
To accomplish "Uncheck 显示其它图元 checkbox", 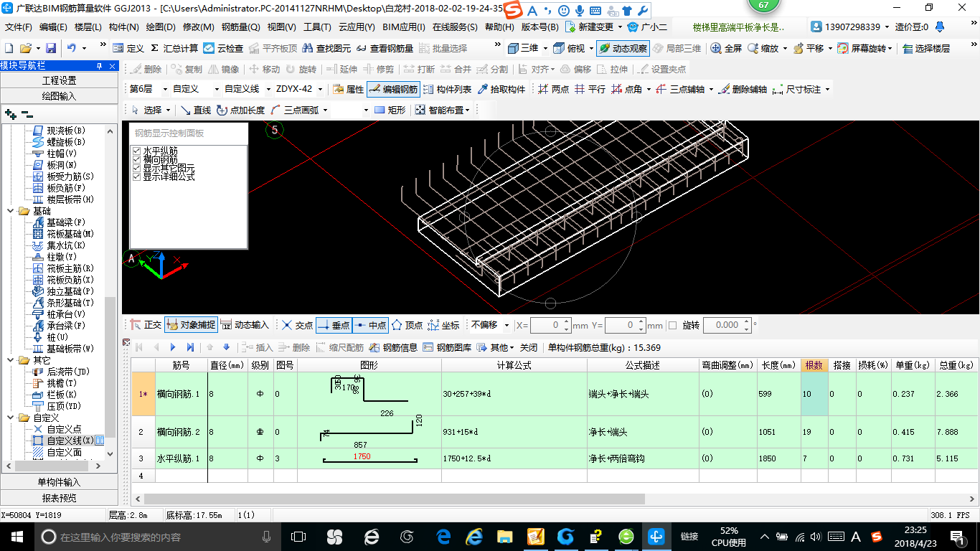I will click(137, 168).
